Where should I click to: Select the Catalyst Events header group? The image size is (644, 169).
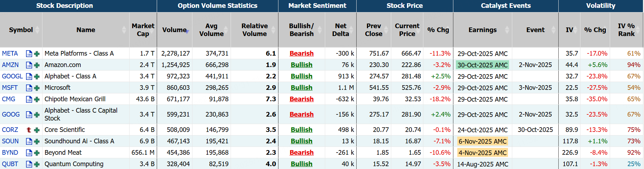coord(505,6)
